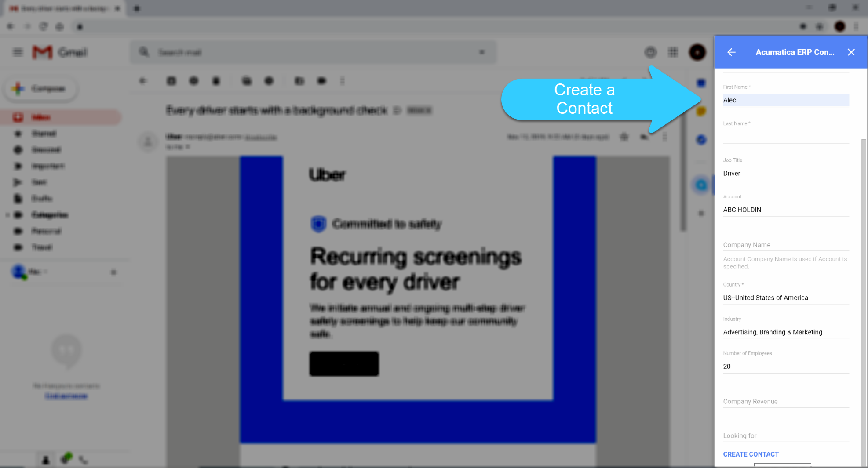868x468 pixels.
Task: Mark the email as unread
Action: (247, 81)
